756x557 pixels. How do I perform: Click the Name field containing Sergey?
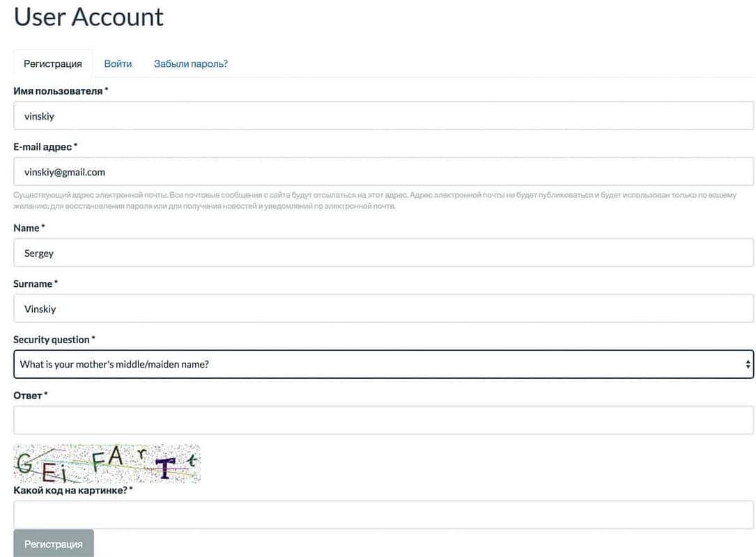[x=383, y=253]
